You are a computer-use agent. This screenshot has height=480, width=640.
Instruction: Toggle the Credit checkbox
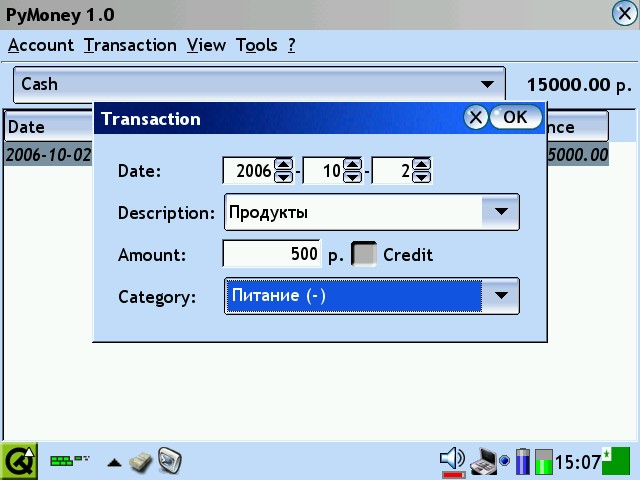click(x=364, y=254)
